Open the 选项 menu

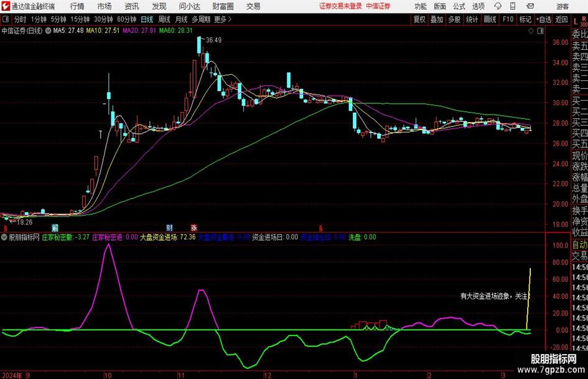coord(478,6)
